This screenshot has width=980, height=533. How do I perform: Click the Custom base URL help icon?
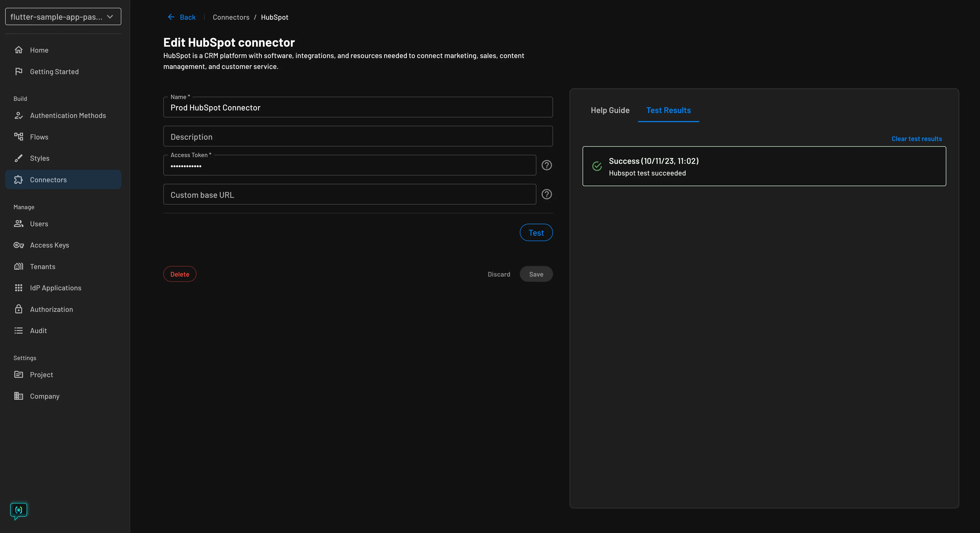(547, 194)
